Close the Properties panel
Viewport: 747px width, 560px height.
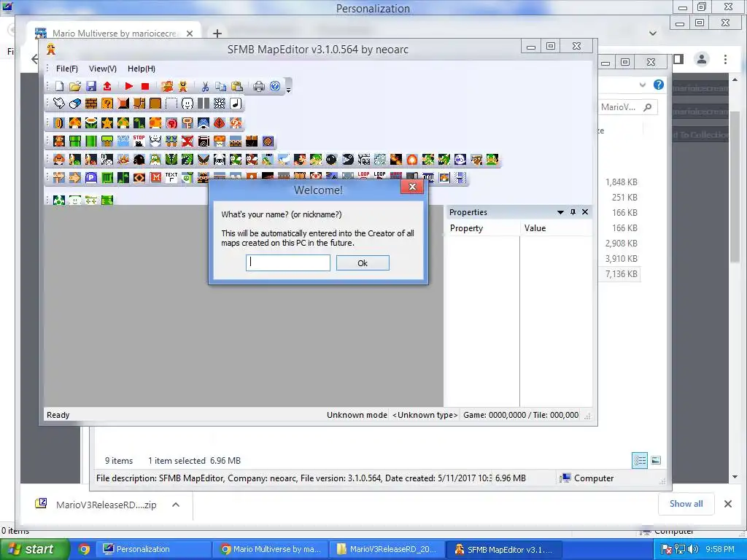pos(585,212)
